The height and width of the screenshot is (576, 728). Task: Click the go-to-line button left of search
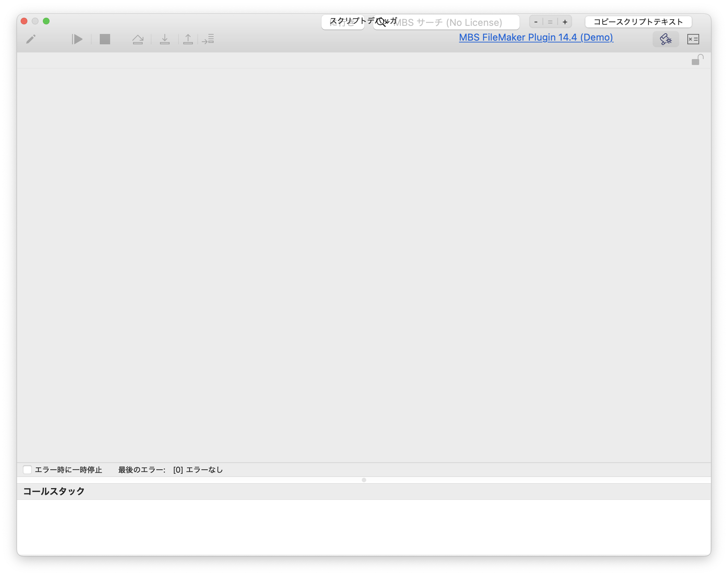pyautogui.click(x=343, y=23)
